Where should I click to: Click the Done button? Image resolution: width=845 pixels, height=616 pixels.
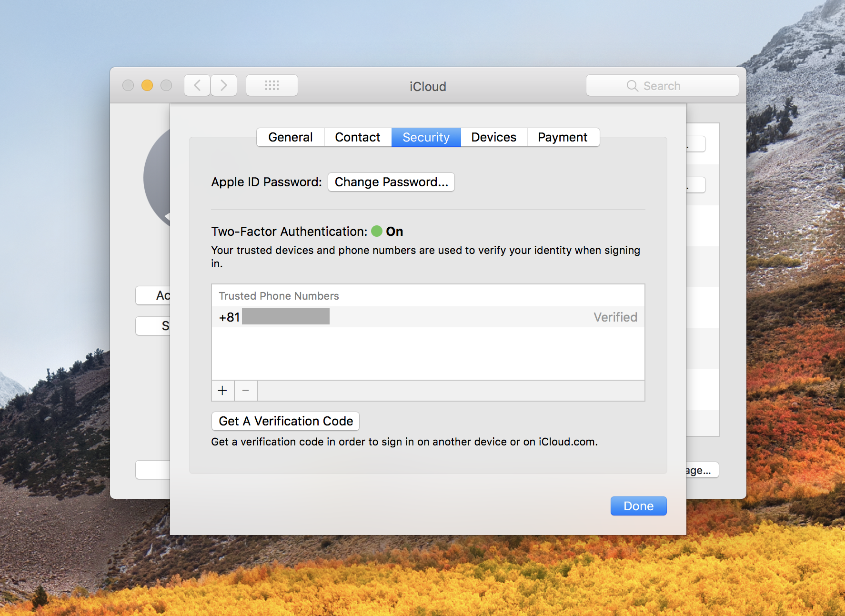coord(638,505)
